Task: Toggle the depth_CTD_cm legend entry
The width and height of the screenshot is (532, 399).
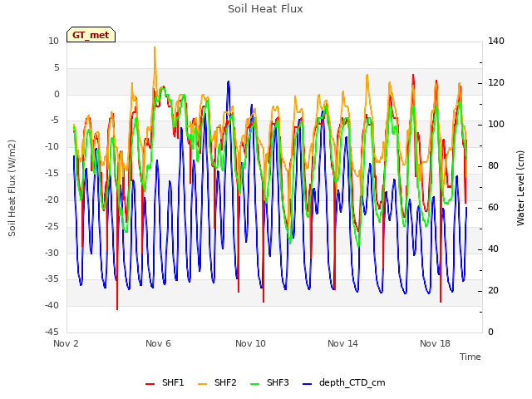Action: point(343,382)
